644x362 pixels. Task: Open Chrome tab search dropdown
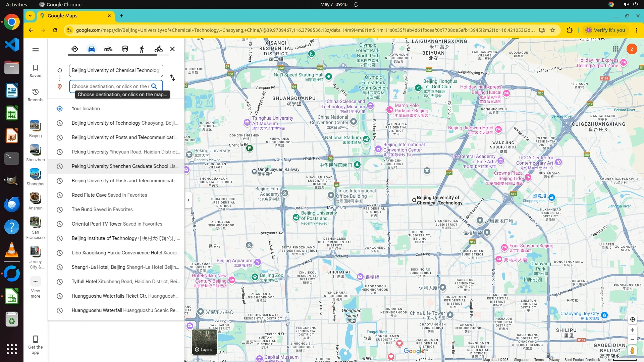point(30,16)
